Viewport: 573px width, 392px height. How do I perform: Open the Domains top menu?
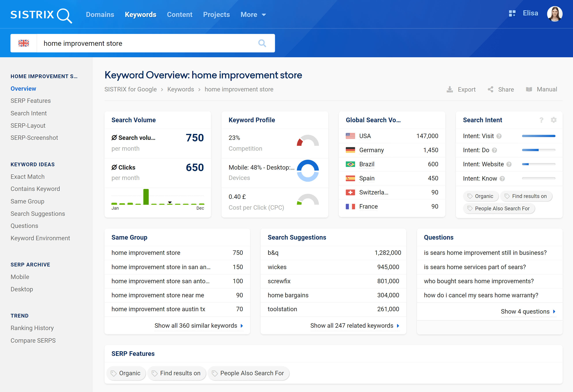point(100,15)
